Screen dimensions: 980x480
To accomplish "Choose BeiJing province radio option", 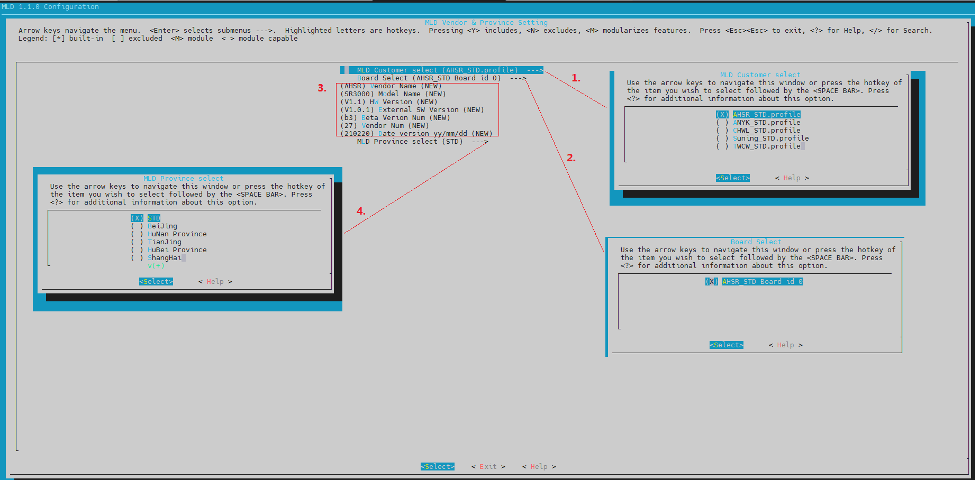I will 153,226.
